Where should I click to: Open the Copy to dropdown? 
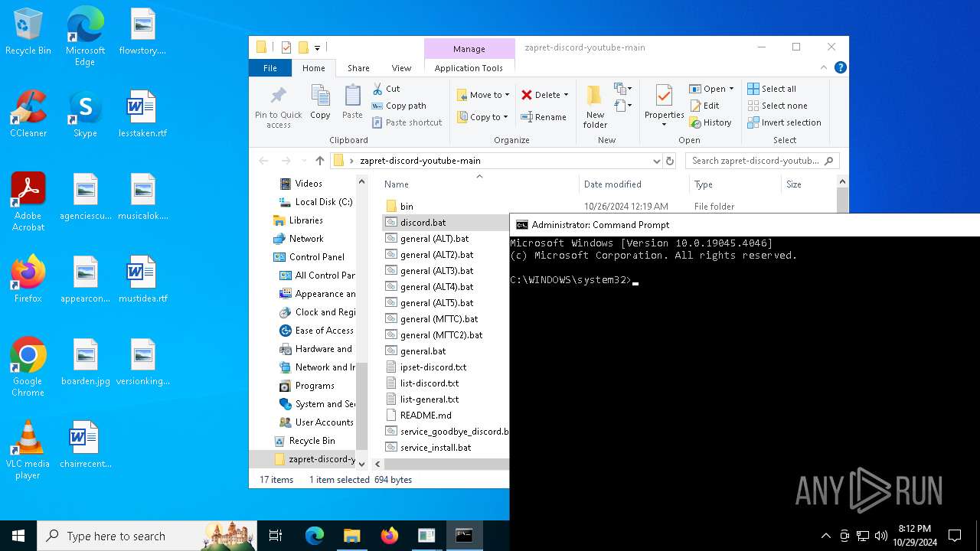[483, 117]
